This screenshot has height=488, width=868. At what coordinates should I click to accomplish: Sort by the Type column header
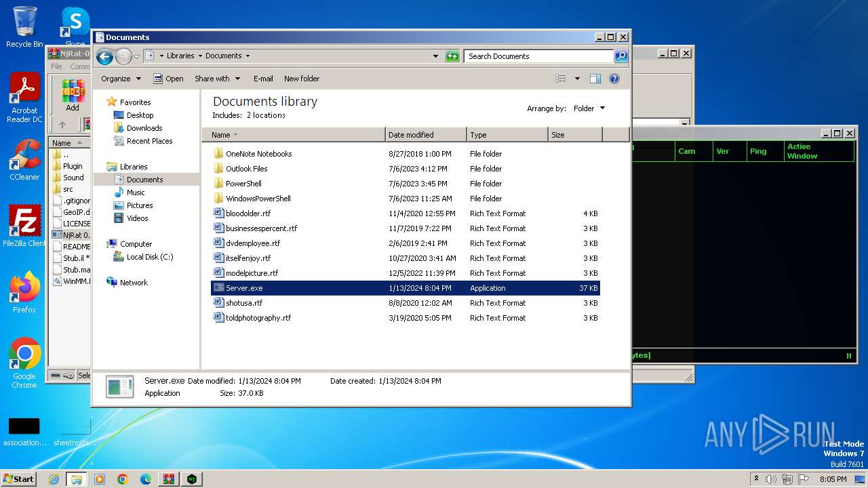pyautogui.click(x=507, y=135)
